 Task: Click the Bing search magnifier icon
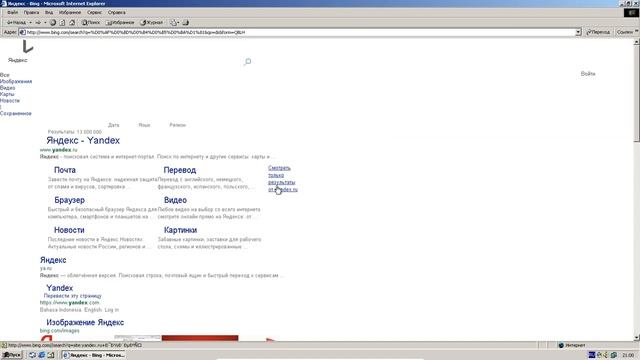[x=247, y=62]
